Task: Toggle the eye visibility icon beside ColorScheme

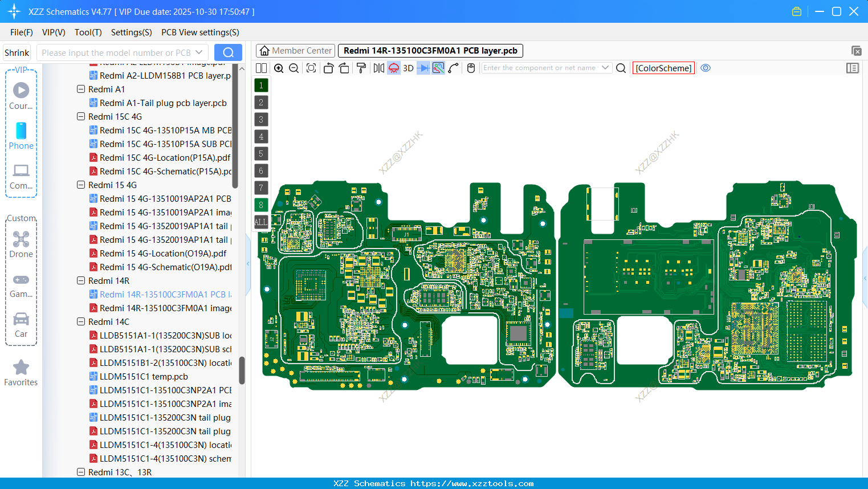Action: (x=706, y=68)
